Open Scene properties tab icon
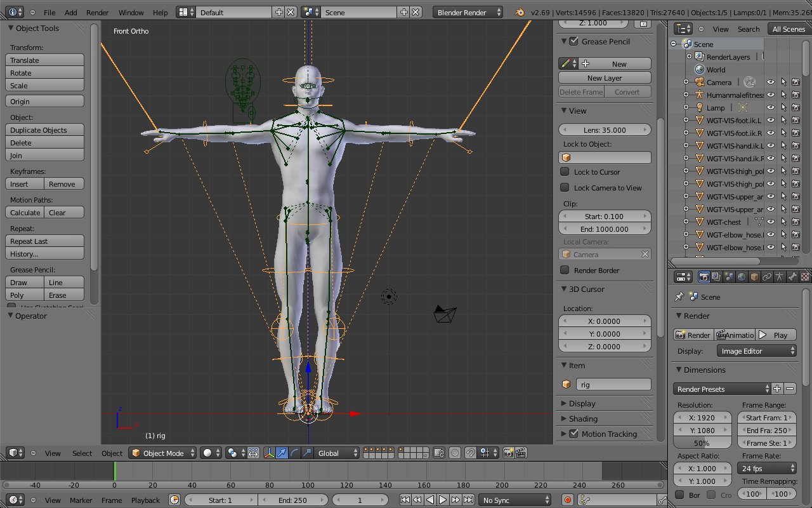 point(729,277)
